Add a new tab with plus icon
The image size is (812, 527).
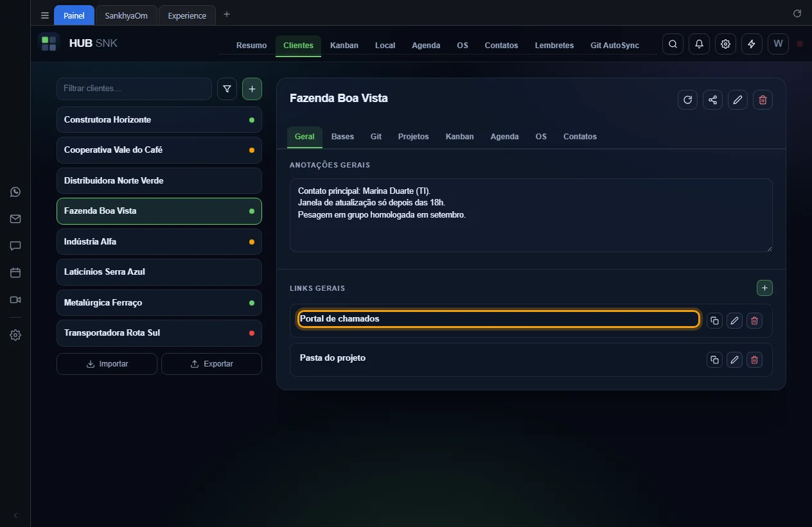[x=227, y=14]
